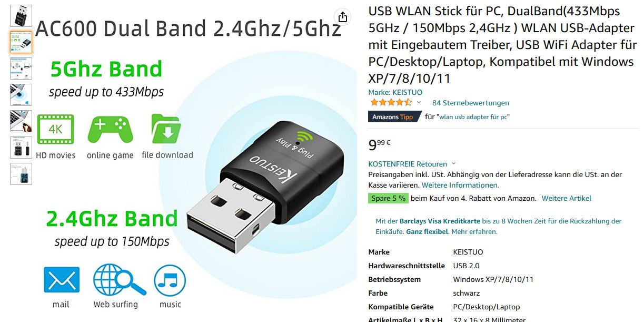Screen dimensions: 644x322
Task: Open the Weitere Artikel link
Action: pyautogui.click(x=567, y=198)
